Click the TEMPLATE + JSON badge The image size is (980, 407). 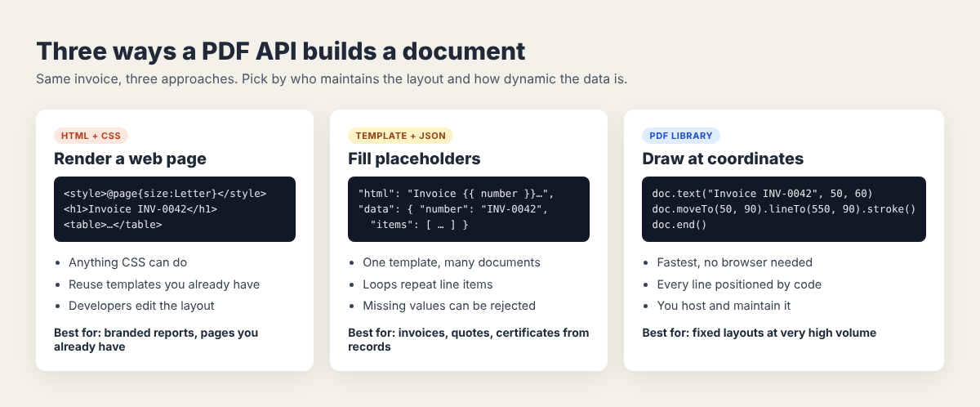400,136
